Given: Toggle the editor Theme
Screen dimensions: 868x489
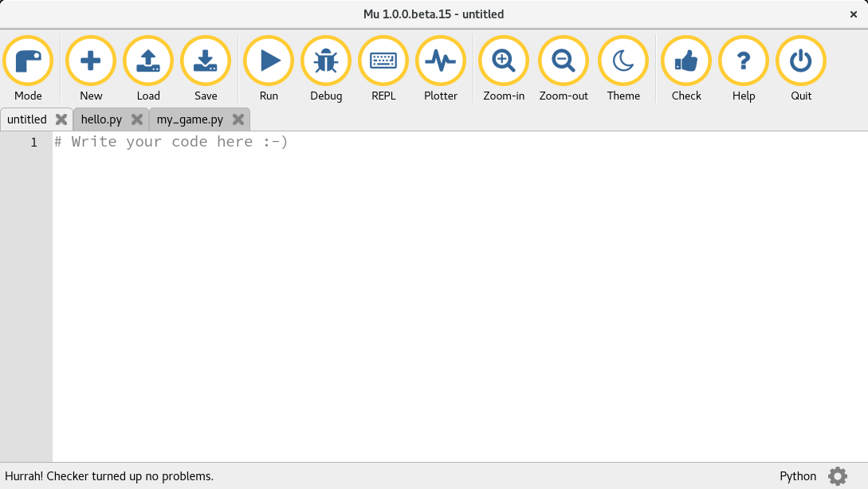Looking at the screenshot, I should [x=623, y=61].
